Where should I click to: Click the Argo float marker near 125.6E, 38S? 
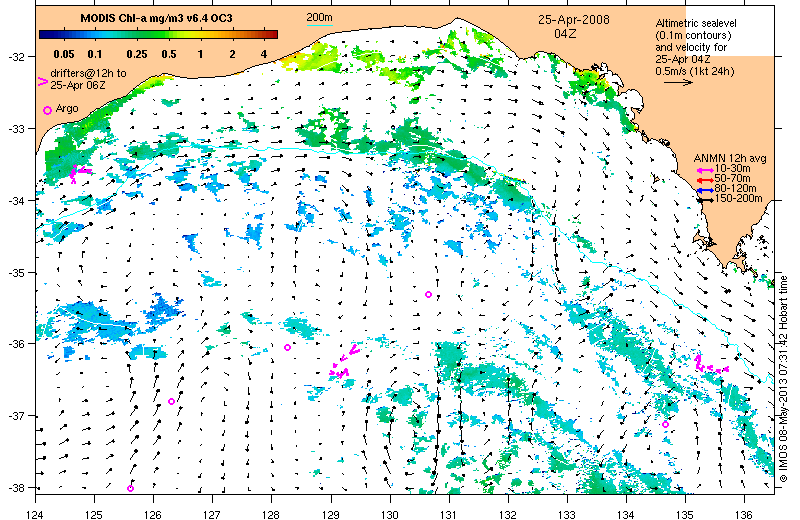[131, 488]
